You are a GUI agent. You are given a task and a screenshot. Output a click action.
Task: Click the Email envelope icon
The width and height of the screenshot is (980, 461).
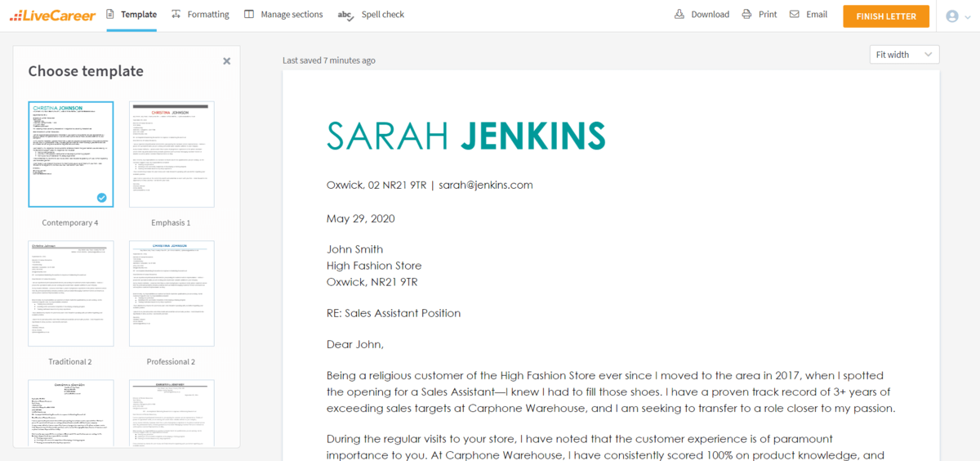(794, 15)
